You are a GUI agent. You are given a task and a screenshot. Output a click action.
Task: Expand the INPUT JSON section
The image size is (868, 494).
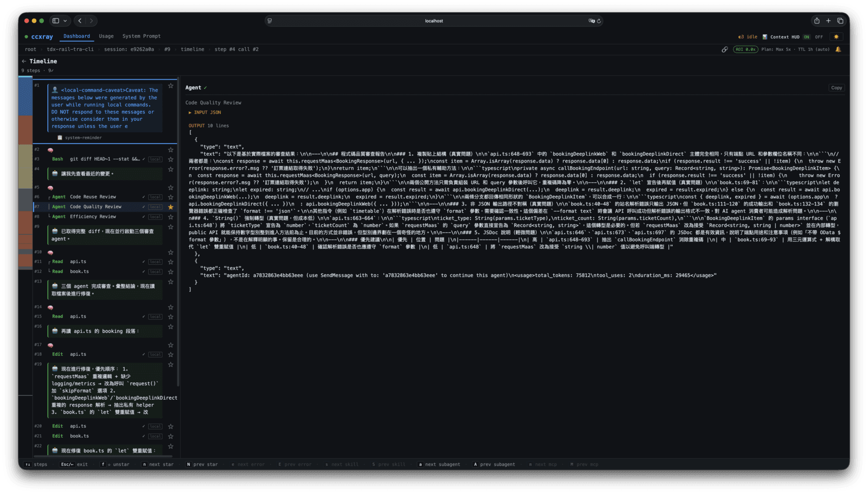pos(205,112)
